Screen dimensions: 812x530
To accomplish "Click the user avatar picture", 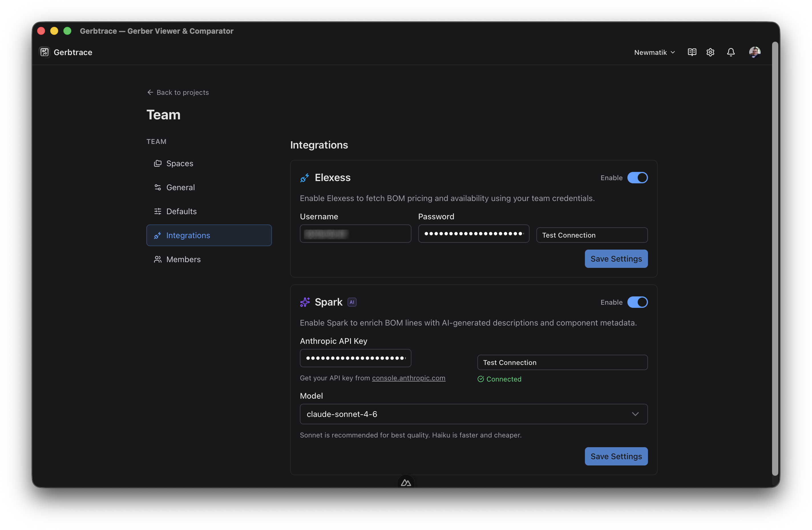I will click(x=755, y=52).
